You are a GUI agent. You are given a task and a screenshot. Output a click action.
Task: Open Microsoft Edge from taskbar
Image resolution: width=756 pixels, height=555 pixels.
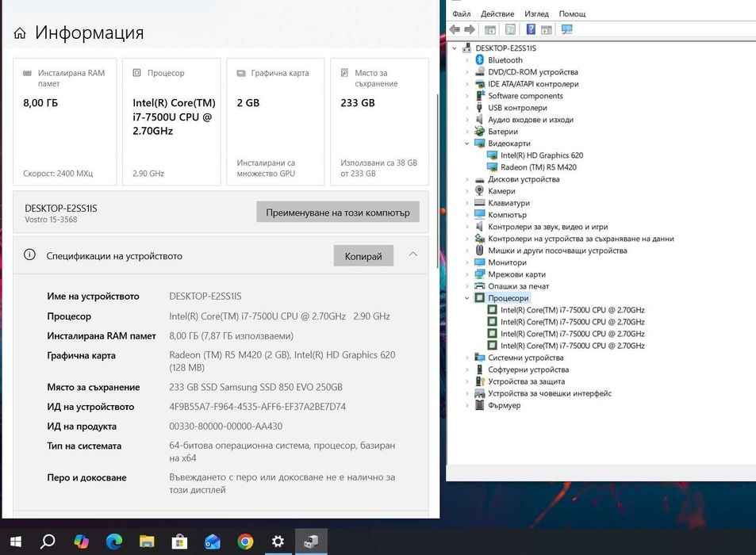pyautogui.click(x=113, y=542)
